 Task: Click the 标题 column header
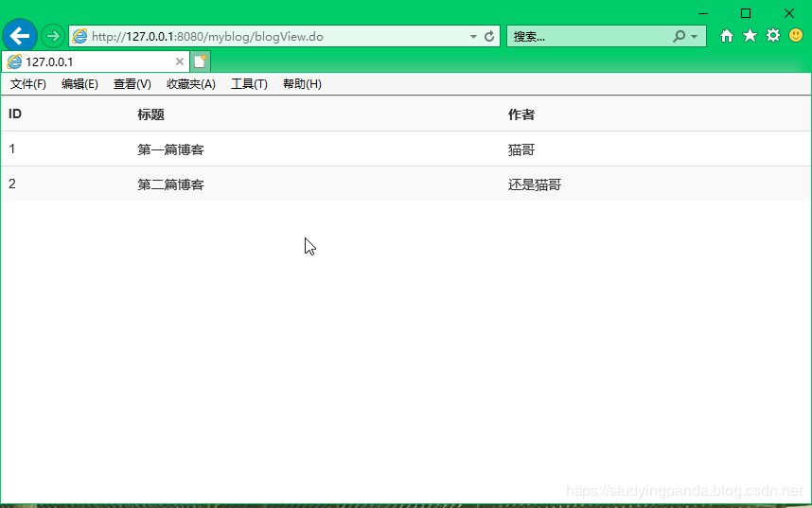pos(150,114)
